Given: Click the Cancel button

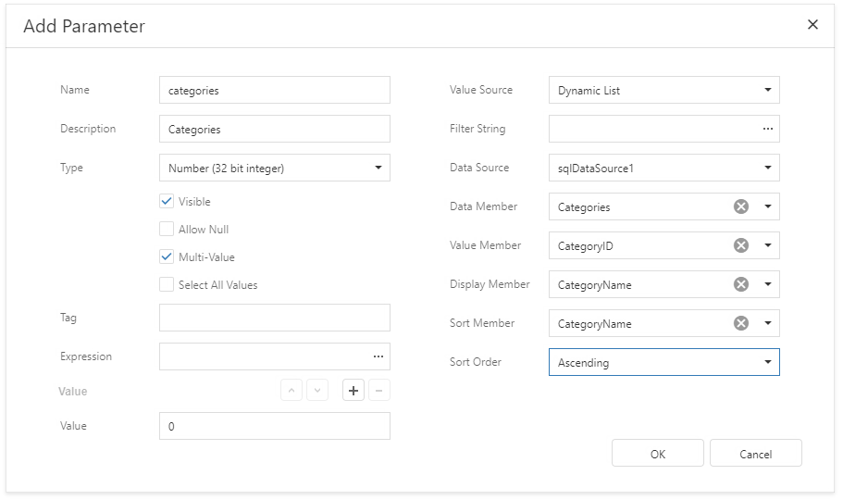Looking at the screenshot, I should click(756, 454).
